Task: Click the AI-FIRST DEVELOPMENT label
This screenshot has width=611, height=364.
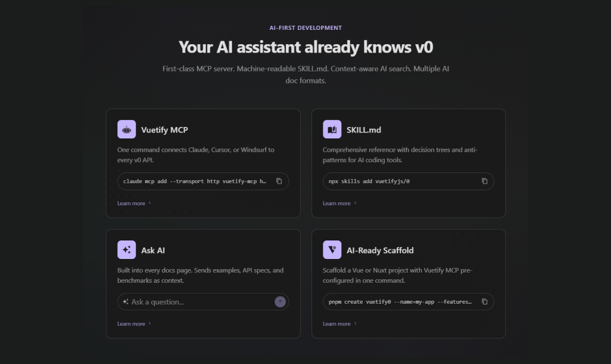Action: 305,27
